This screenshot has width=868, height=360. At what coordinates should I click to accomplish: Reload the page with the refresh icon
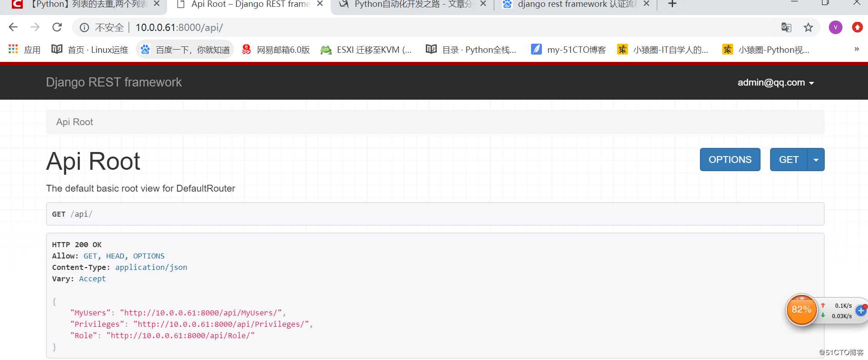tap(57, 27)
